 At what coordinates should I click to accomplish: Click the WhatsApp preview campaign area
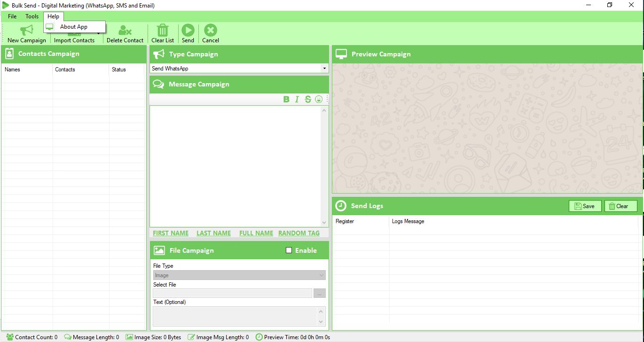487,128
